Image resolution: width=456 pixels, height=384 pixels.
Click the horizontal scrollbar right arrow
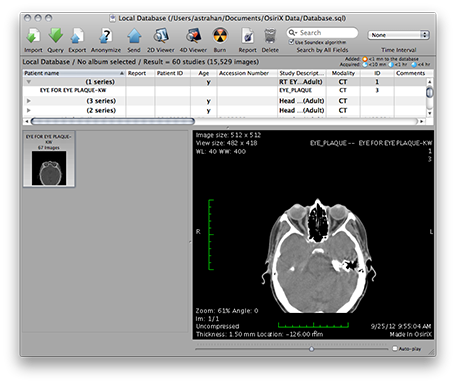[x=422, y=121]
